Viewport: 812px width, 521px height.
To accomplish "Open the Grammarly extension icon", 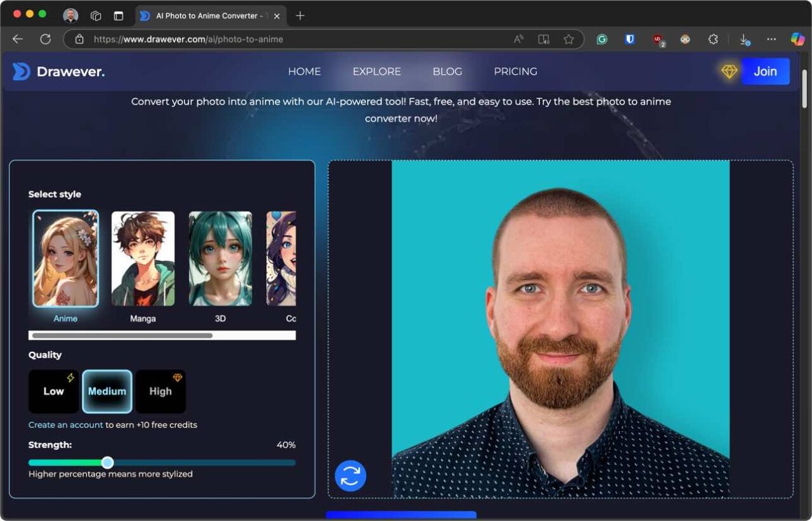I will pos(601,39).
